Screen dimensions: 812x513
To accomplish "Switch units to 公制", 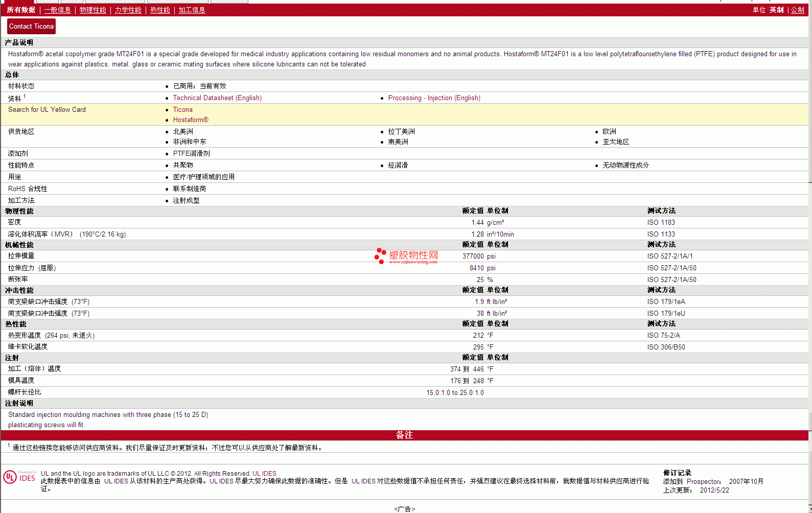I will click(x=797, y=10).
